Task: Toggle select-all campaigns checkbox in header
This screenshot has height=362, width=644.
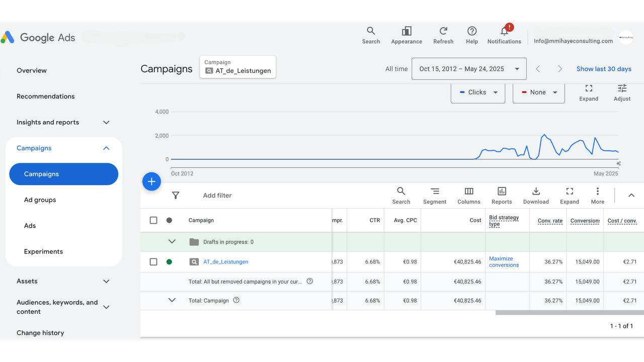Action: click(x=153, y=220)
